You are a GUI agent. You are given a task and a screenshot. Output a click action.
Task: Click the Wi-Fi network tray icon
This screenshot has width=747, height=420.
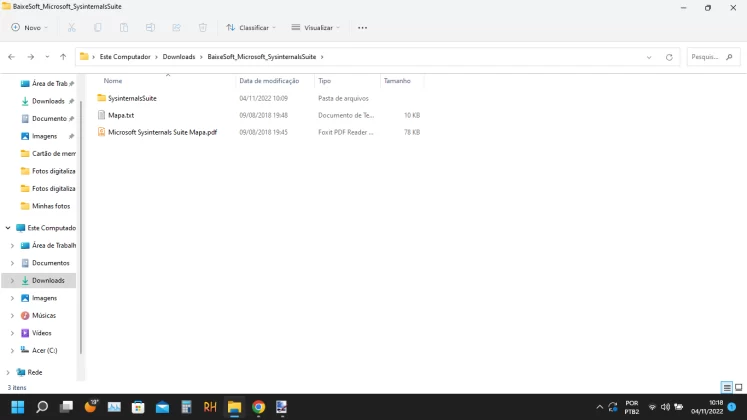[652, 407]
